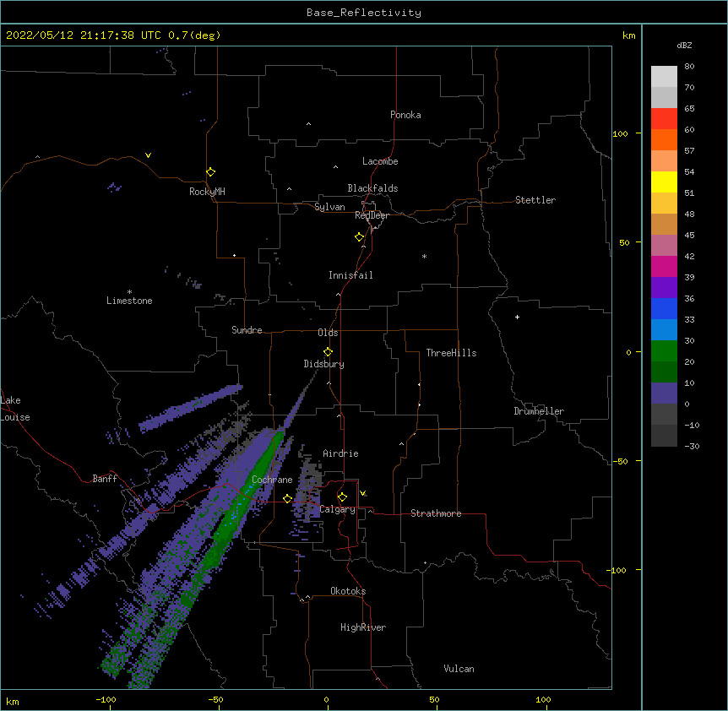Screen dimensions: 728x711
Task: Click the white plus marker northwest of Drumheller
Action: 517,317
